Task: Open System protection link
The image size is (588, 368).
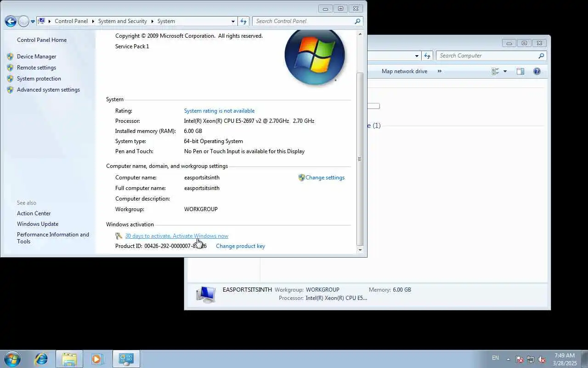Action: (x=39, y=79)
